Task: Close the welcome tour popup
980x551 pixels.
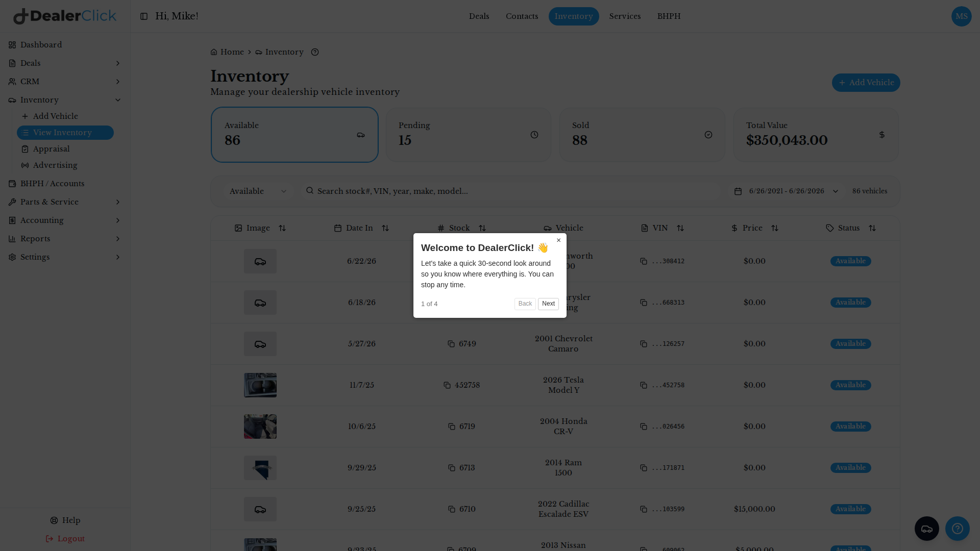Action: (x=558, y=240)
